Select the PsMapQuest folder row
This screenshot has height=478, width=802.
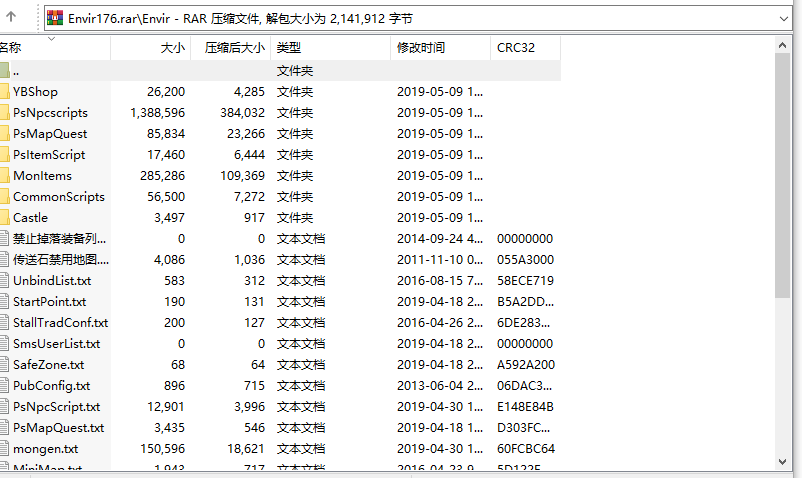tap(50, 134)
